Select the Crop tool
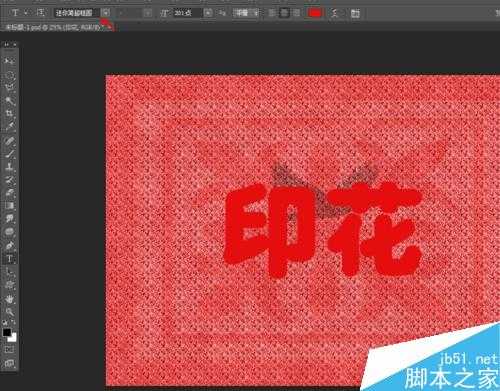This screenshot has height=391, width=500. tap(9, 113)
